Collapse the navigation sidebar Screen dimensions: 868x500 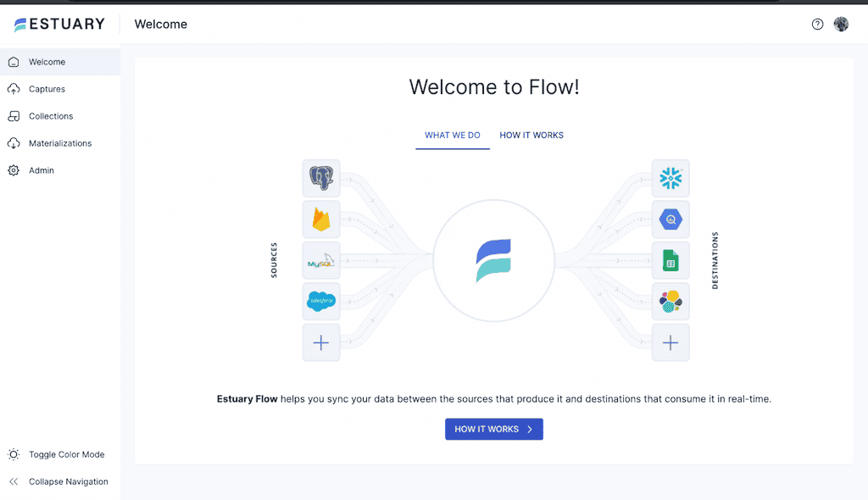(x=68, y=481)
